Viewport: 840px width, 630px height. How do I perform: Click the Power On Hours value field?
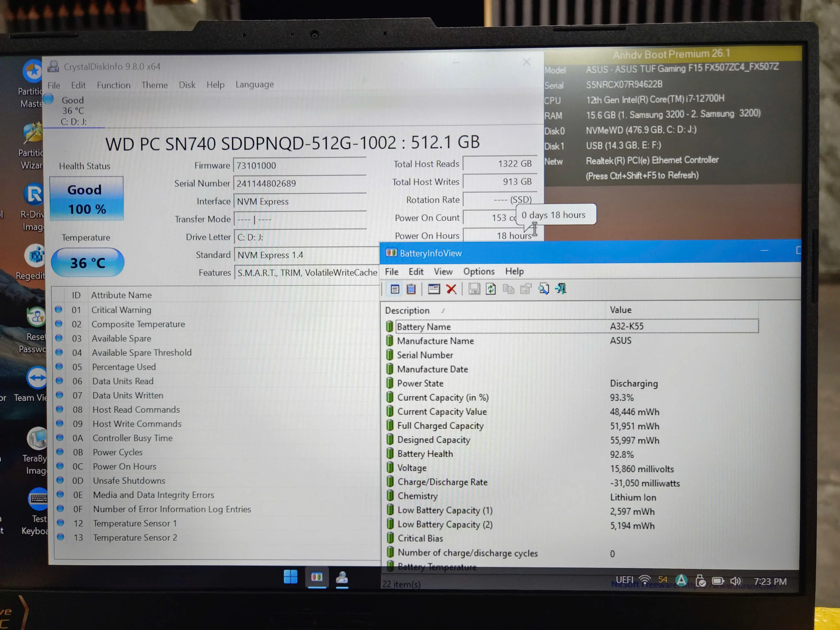(x=500, y=236)
